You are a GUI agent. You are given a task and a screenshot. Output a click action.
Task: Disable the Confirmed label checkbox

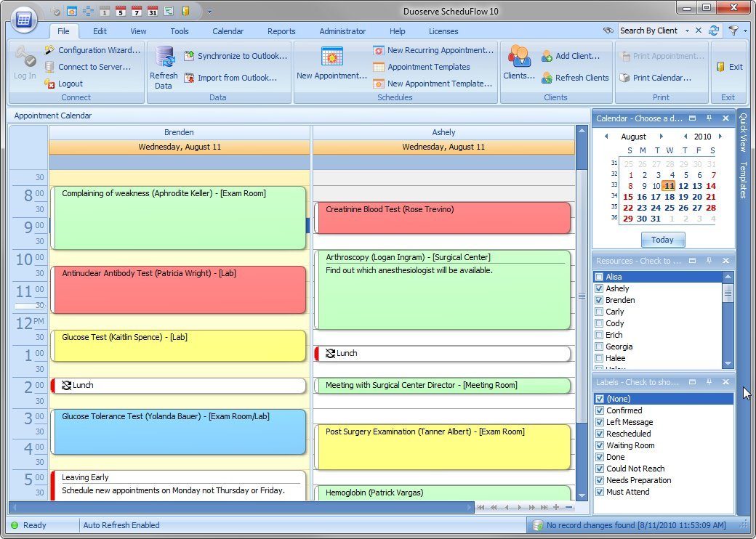600,410
